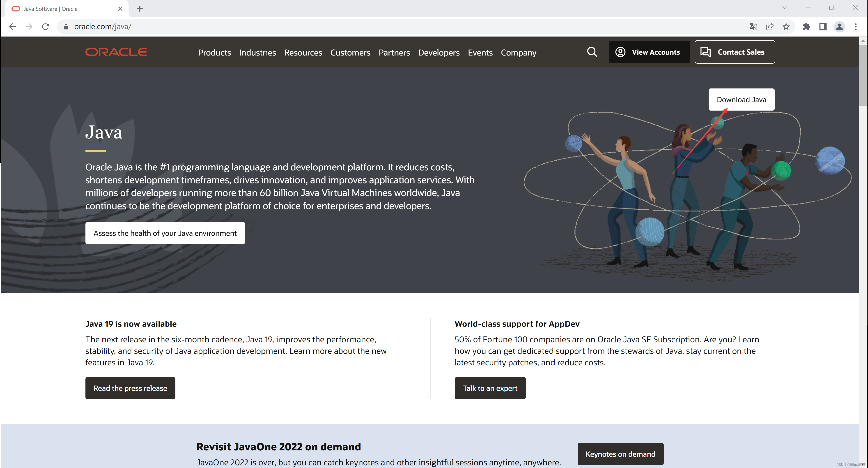Image resolution: width=868 pixels, height=468 pixels.
Task: Open the tab search chevron
Action: 784,7
